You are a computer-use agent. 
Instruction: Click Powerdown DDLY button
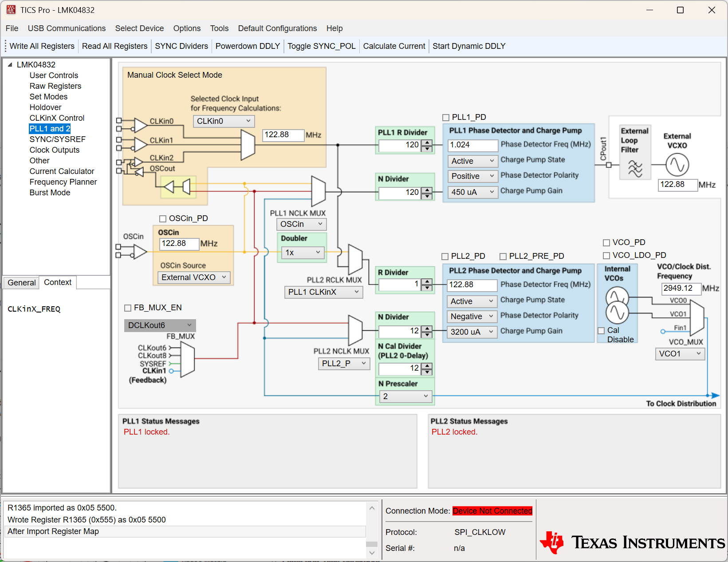point(248,46)
